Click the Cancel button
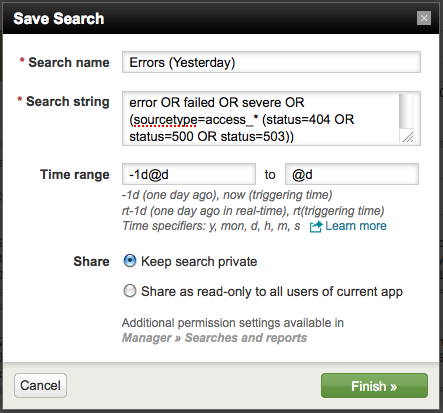The width and height of the screenshot is (443, 413). pos(40,385)
